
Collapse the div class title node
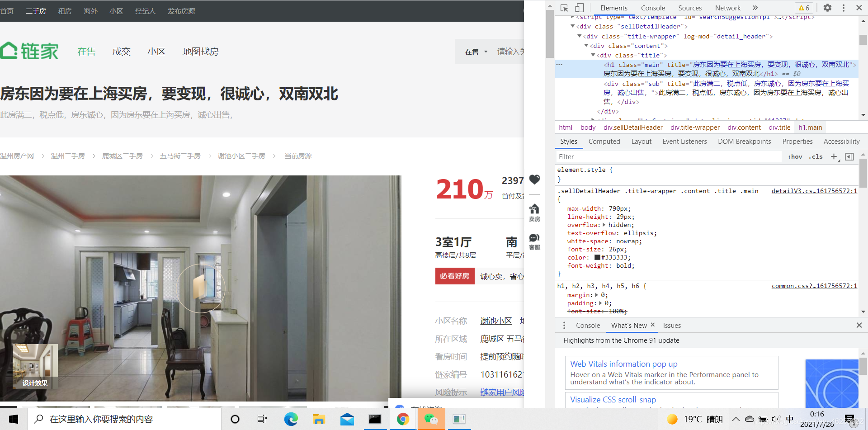[x=593, y=55]
